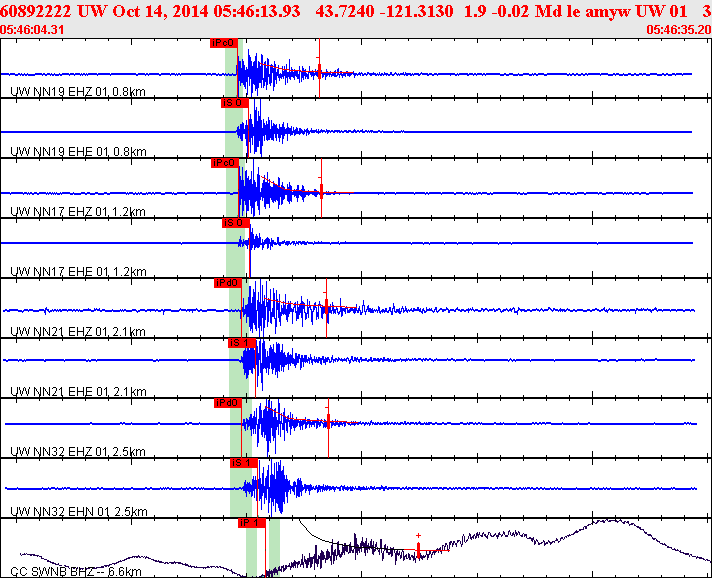The image size is (712, 578).
Task: Click the channel label UW NN19 EHZ 01 0.8km
Action: coord(78,92)
